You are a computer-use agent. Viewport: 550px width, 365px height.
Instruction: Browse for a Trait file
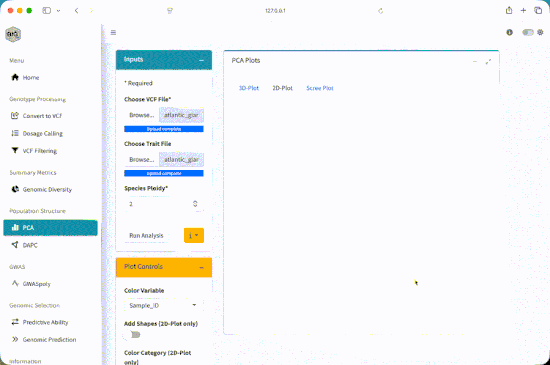[x=142, y=160]
